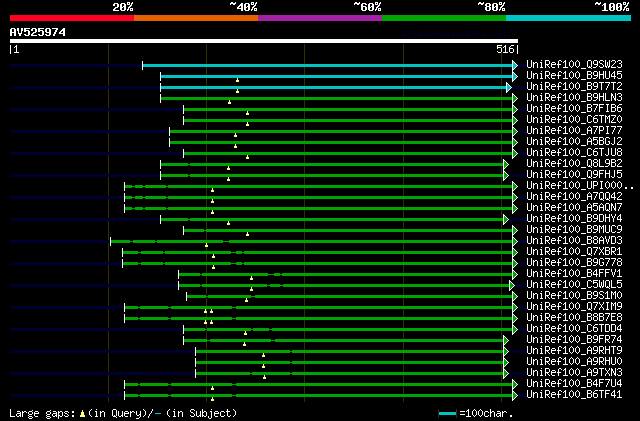640x421 pixels.
Task: Open the UniRef100_Q8L9B2 entry
Action: coord(574,163)
